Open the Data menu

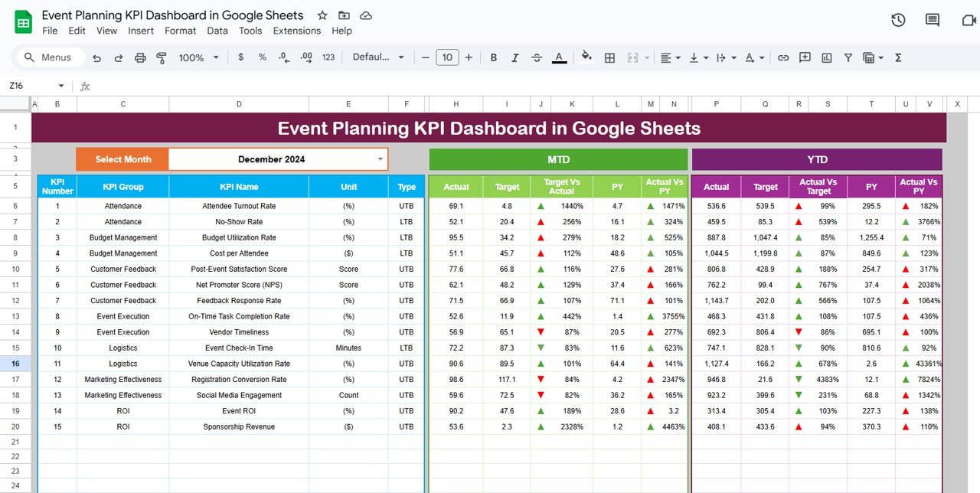coord(217,31)
